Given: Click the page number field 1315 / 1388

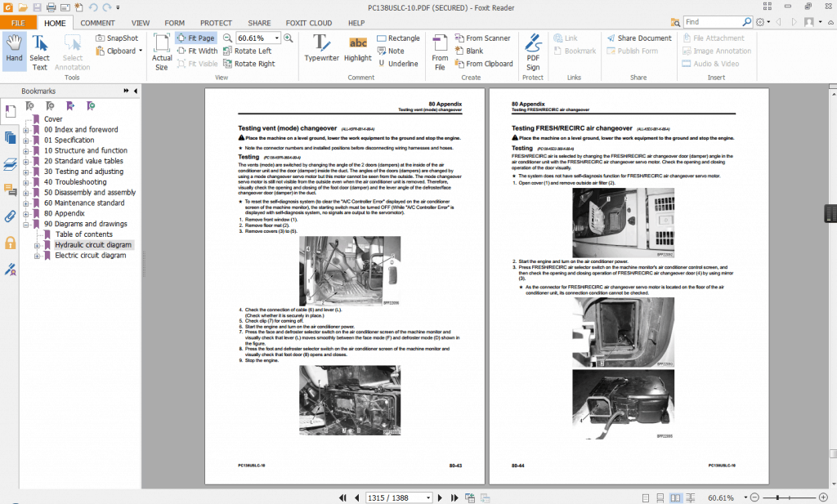Looking at the screenshot, I should click(398, 497).
